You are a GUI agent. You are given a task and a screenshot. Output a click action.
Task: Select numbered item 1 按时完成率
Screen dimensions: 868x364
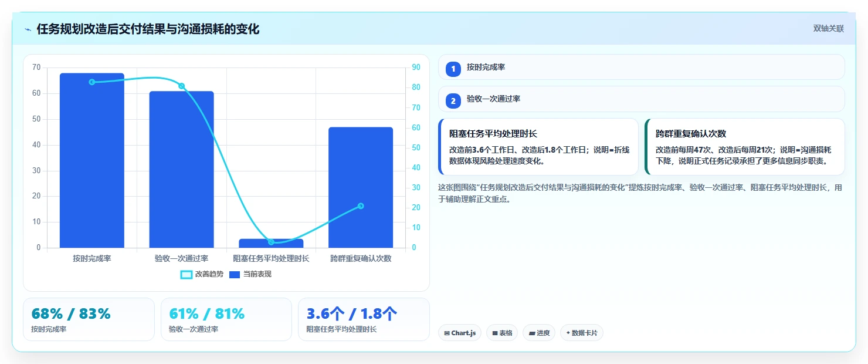(x=641, y=67)
